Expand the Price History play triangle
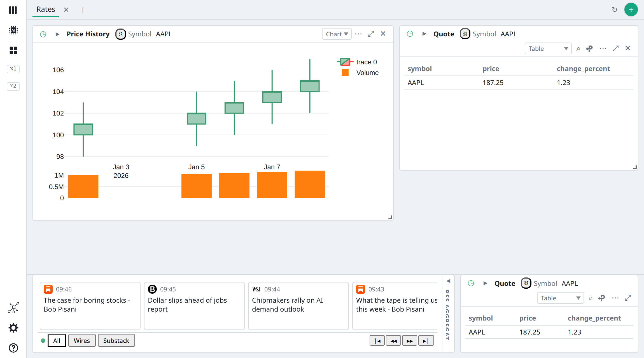 pos(57,34)
